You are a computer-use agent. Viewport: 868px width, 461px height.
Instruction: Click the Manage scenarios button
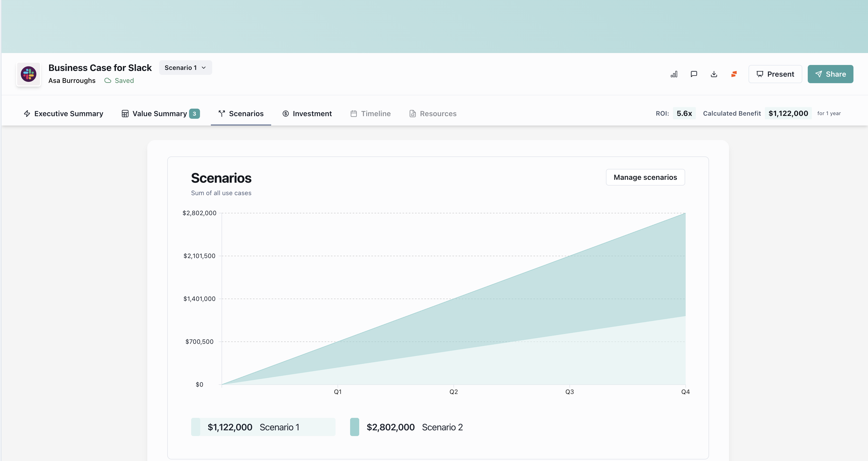[x=645, y=177]
